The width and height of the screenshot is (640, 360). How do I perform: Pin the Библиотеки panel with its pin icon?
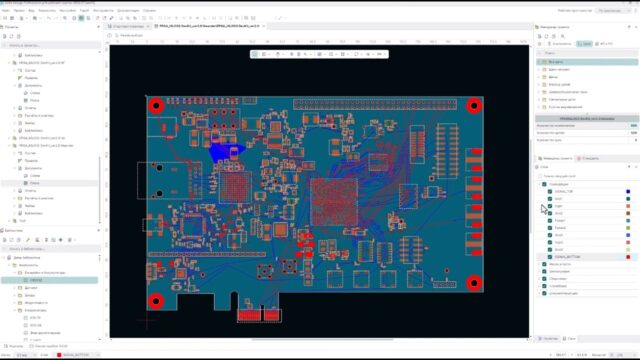99,231
